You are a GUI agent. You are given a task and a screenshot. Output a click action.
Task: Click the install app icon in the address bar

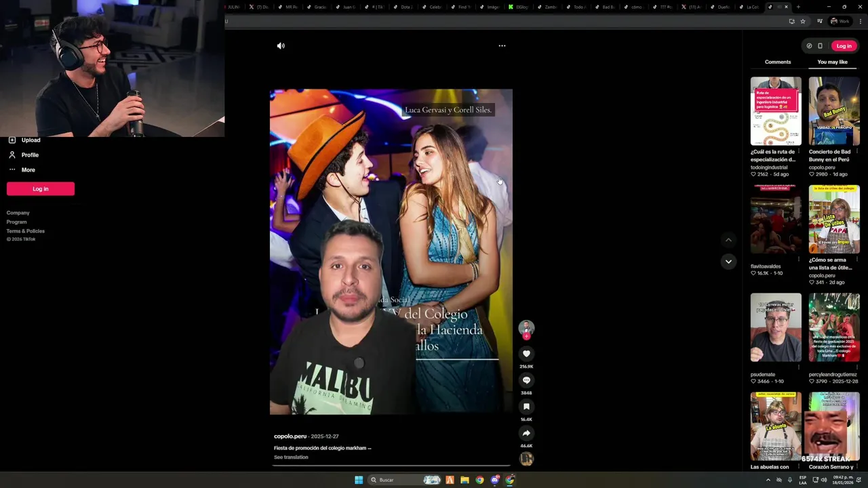(x=791, y=21)
